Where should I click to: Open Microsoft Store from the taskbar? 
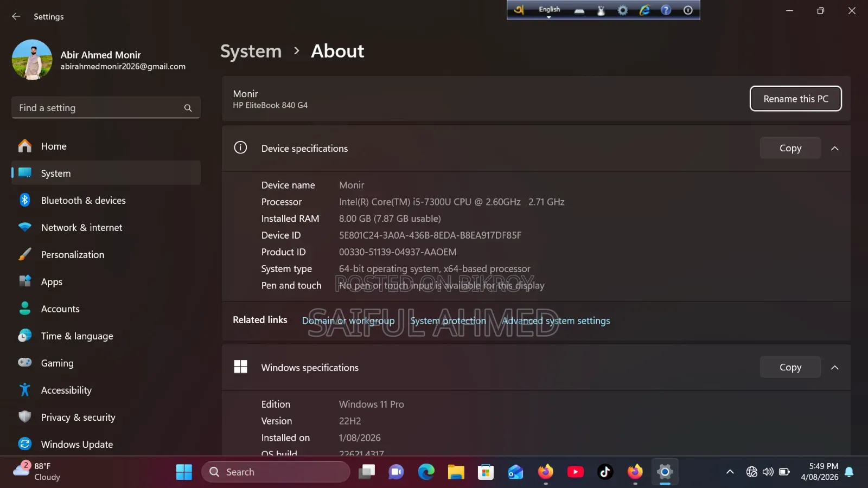click(486, 472)
